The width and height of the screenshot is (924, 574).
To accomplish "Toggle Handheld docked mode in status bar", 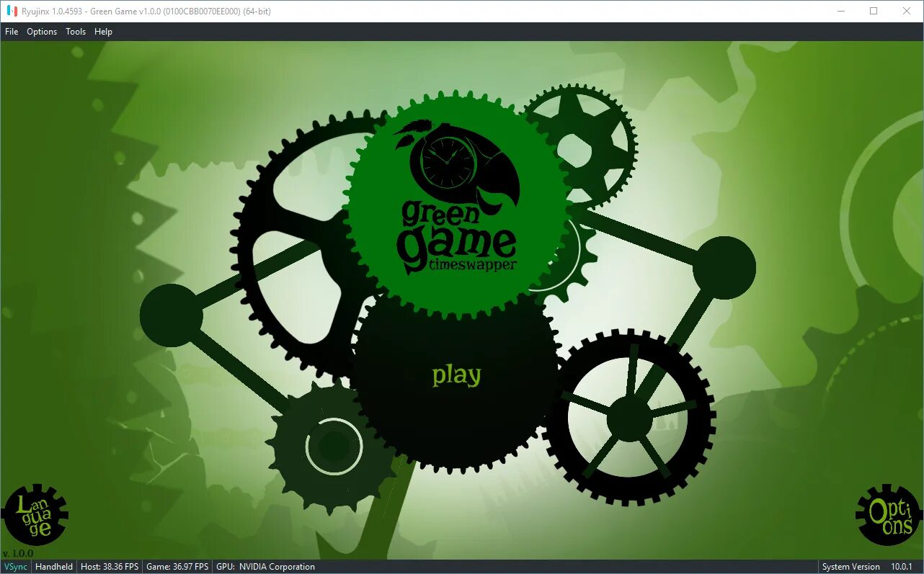I will click(x=54, y=567).
